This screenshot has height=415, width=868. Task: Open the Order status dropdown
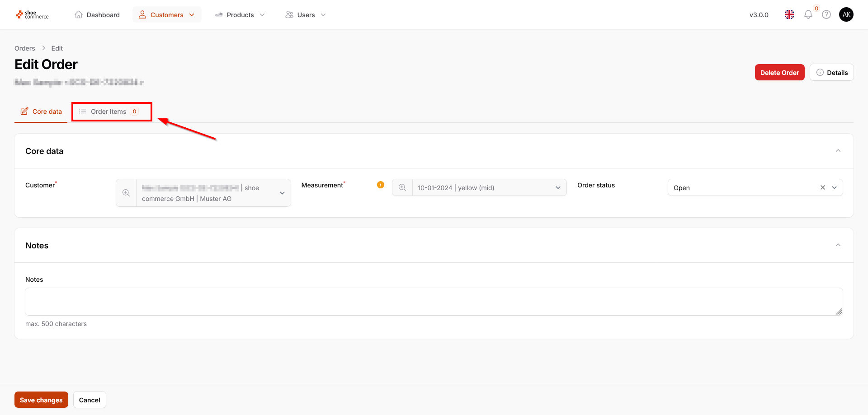(x=834, y=188)
